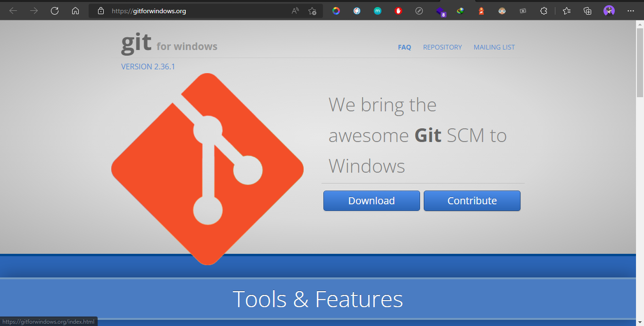Go back to the previous page
Image resolution: width=644 pixels, height=326 pixels.
13,11
